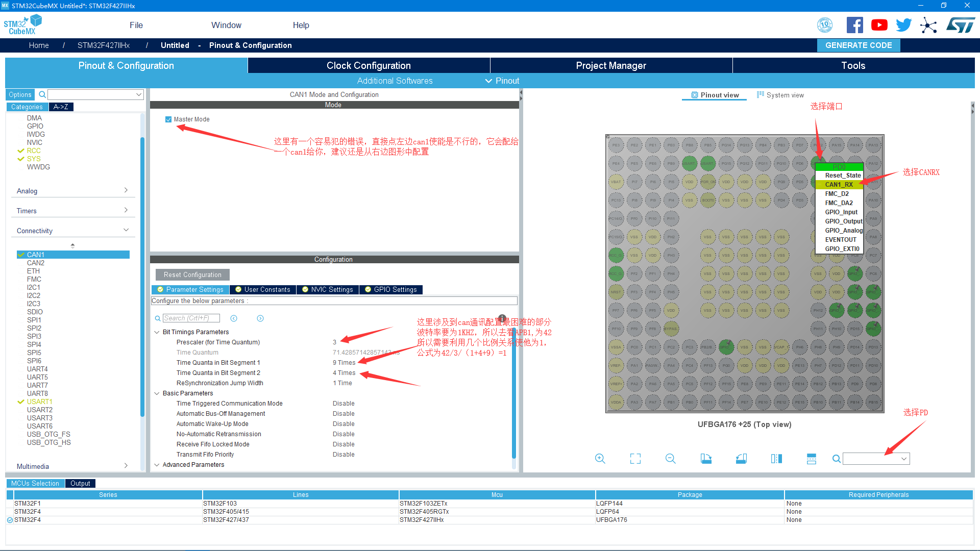
Task: Click the parameter settings vertical scrollbar
Action: click(x=514, y=393)
